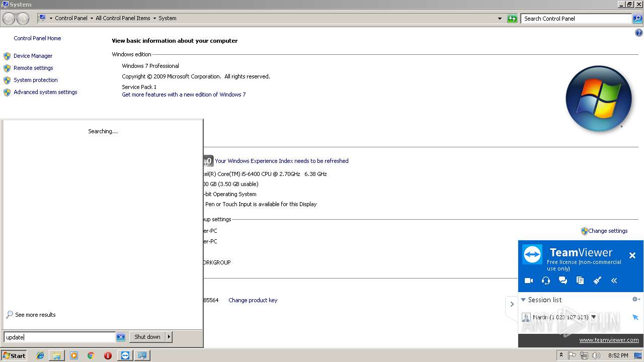Start a video call in TeamViewer
Viewport: 644px width, 362px height.
tap(529, 281)
